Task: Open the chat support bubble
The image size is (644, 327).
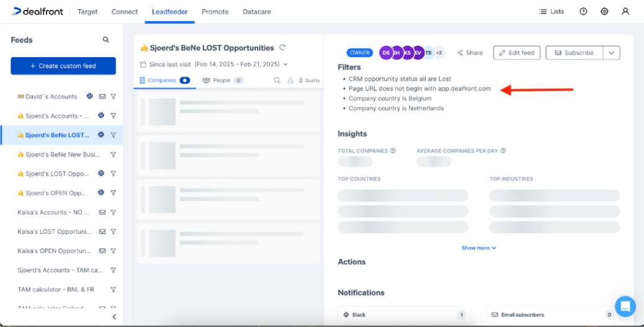Action: (x=625, y=307)
